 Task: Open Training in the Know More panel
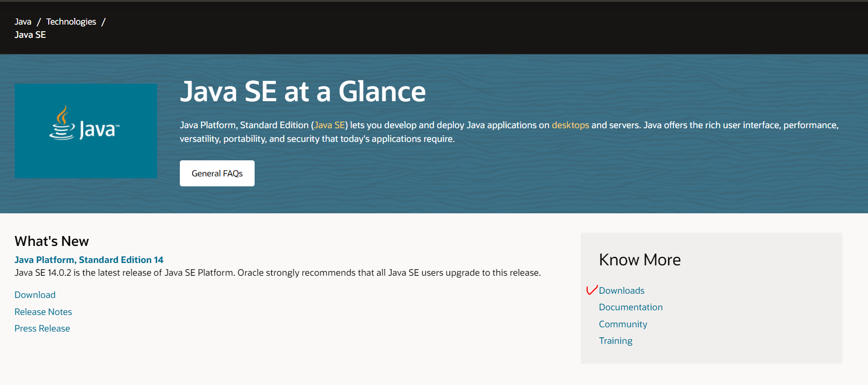[x=615, y=341]
